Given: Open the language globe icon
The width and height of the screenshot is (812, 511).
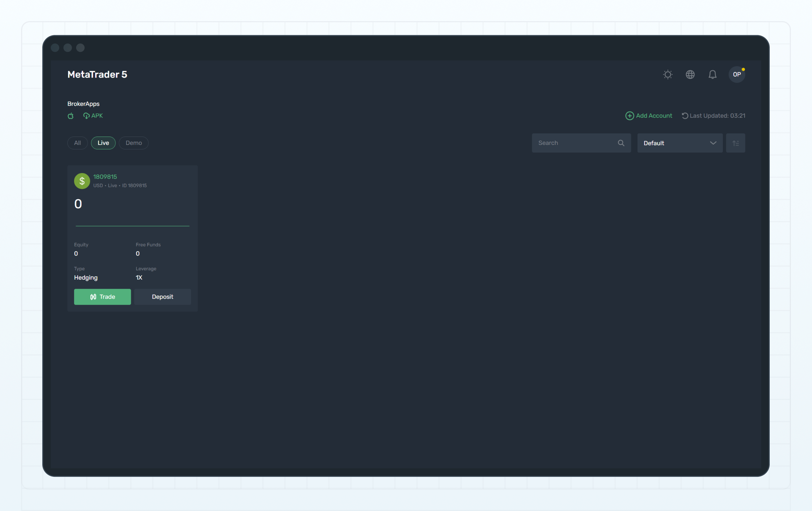Looking at the screenshot, I should pos(690,74).
